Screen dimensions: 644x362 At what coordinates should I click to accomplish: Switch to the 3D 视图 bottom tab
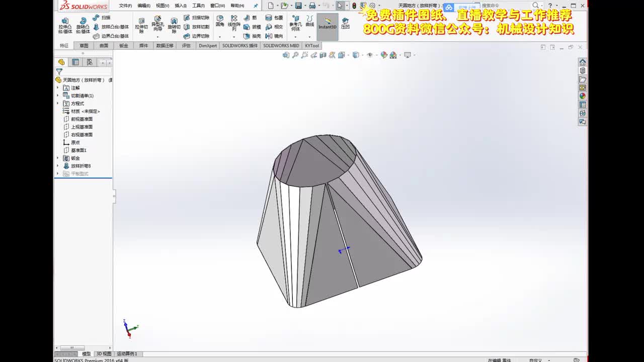coord(104,354)
